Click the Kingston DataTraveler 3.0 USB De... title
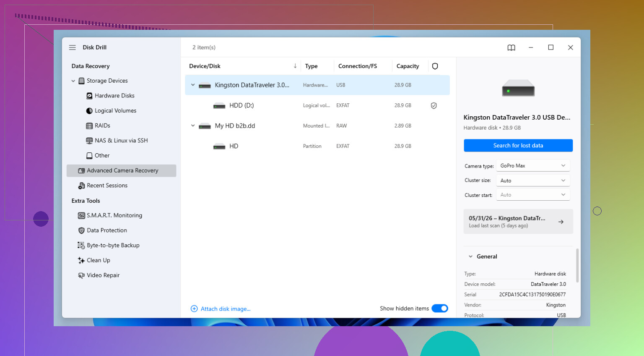The width and height of the screenshot is (644, 356). pos(517,118)
